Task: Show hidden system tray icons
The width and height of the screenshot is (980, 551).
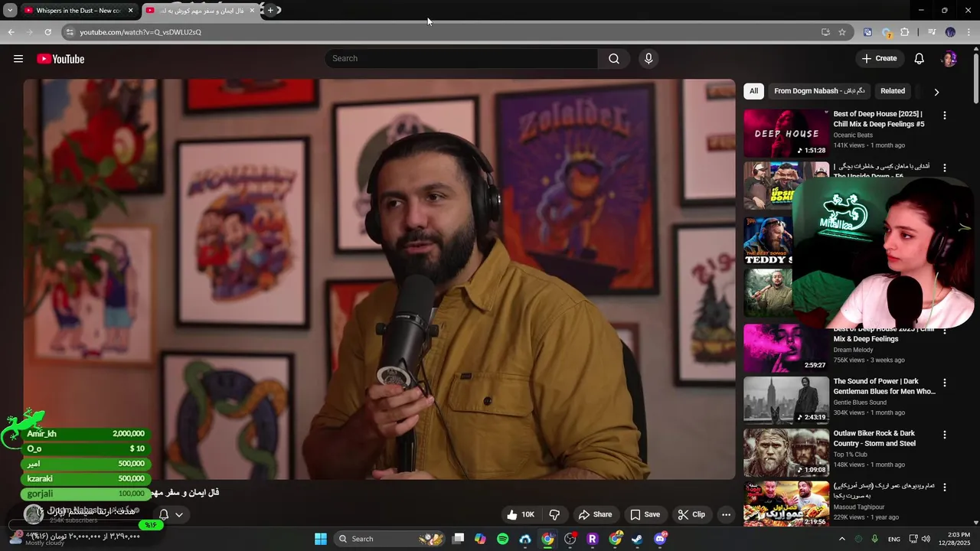Action: 841,539
